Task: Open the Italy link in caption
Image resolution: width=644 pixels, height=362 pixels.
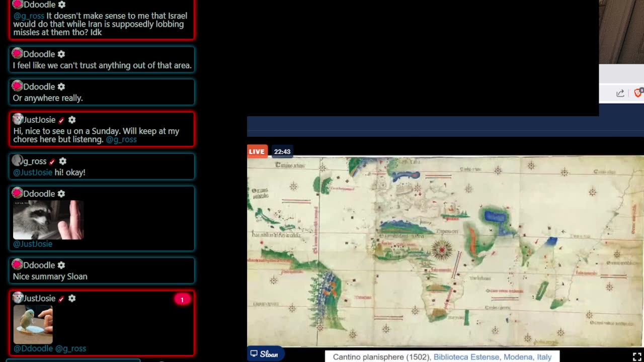Action: [x=544, y=357]
